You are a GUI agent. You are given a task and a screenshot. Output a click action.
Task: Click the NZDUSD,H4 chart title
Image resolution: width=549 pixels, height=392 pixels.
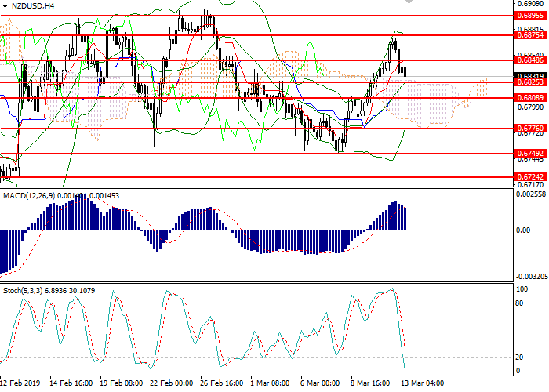coord(31,6)
